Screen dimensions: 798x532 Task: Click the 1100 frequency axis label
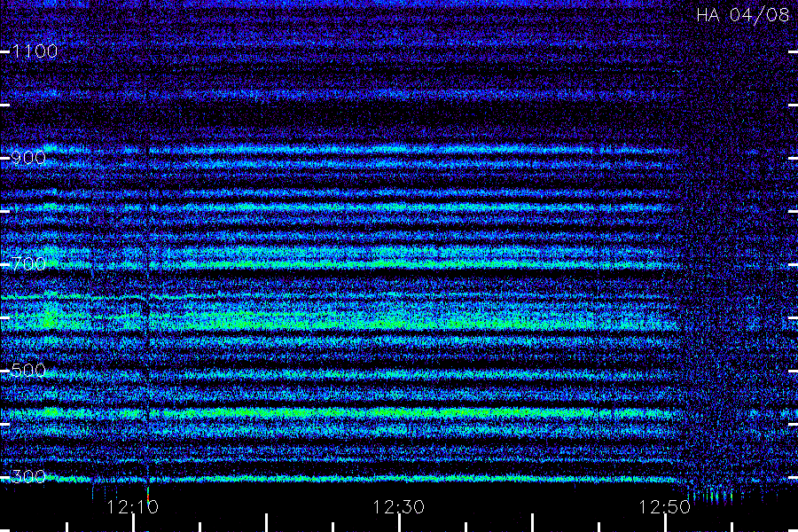35,51
